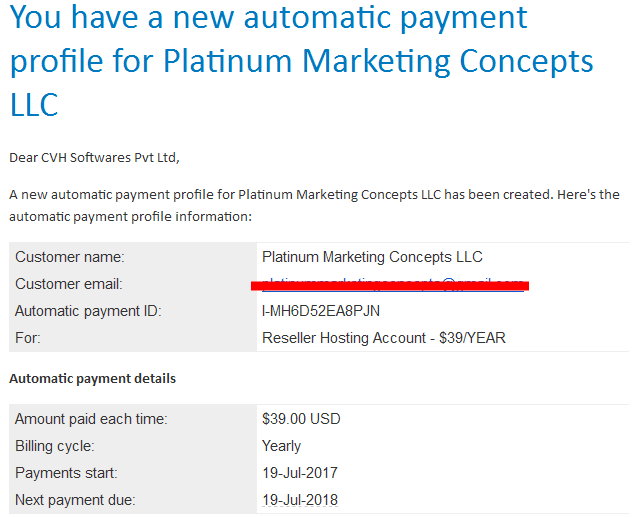Click the Automatic payment ID label
The width and height of the screenshot is (634, 517).
88,311
